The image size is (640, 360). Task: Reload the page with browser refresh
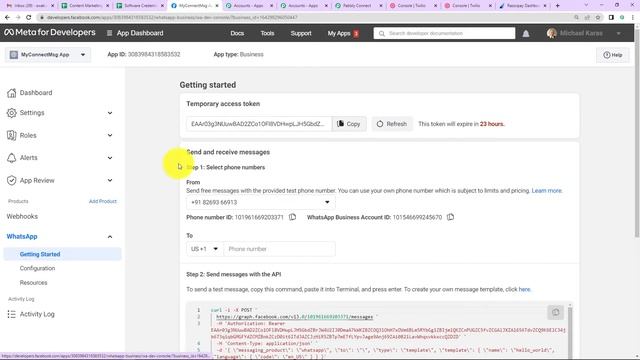29,18
